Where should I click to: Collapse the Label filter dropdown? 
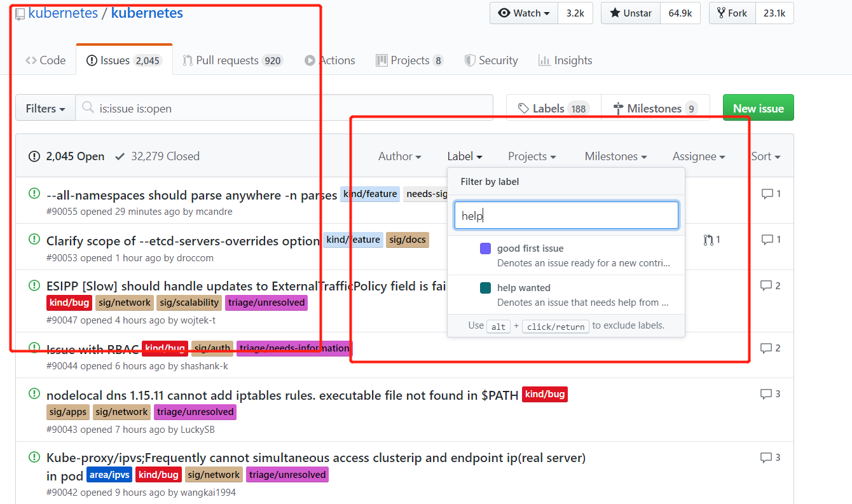click(x=465, y=156)
